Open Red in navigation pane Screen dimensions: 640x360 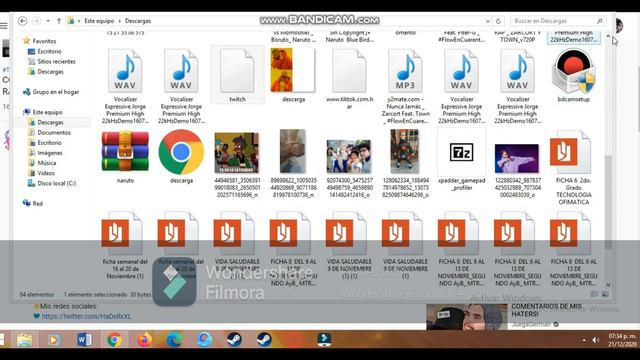coord(38,203)
